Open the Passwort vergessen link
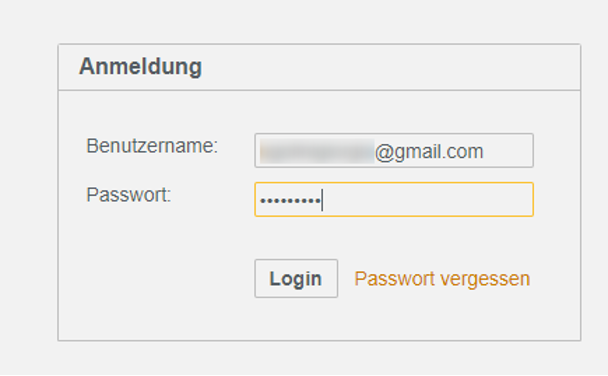 tap(442, 279)
